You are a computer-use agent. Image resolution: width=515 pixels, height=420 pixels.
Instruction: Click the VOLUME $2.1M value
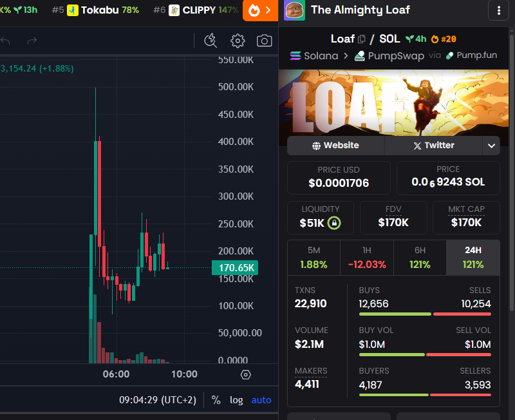309,344
